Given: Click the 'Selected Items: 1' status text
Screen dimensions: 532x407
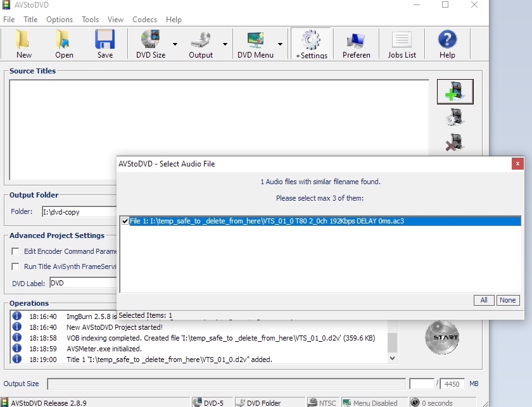Looking at the screenshot, I should [145, 315].
